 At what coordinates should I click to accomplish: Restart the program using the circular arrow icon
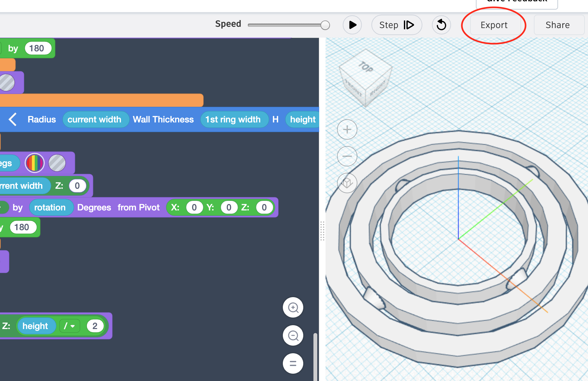tap(441, 25)
